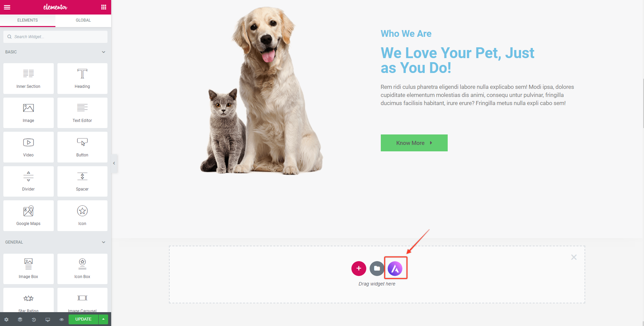
Task: Switch to the Global tab
Action: pyautogui.click(x=83, y=20)
